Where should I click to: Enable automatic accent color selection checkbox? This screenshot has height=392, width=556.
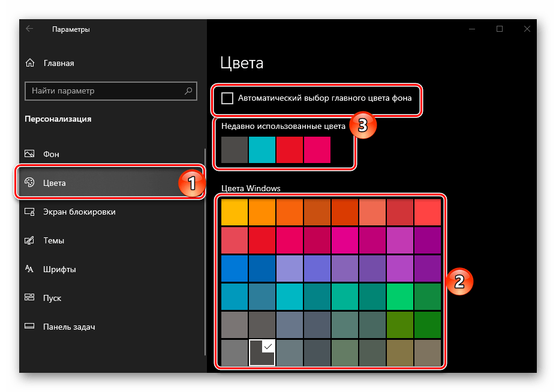227,98
